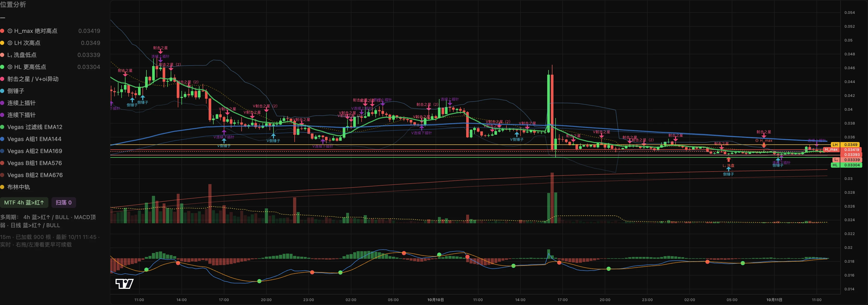Click the 15m · 已加载 900 根 status text
This screenshot has width=868, height=305.
(x=50, y=241)
